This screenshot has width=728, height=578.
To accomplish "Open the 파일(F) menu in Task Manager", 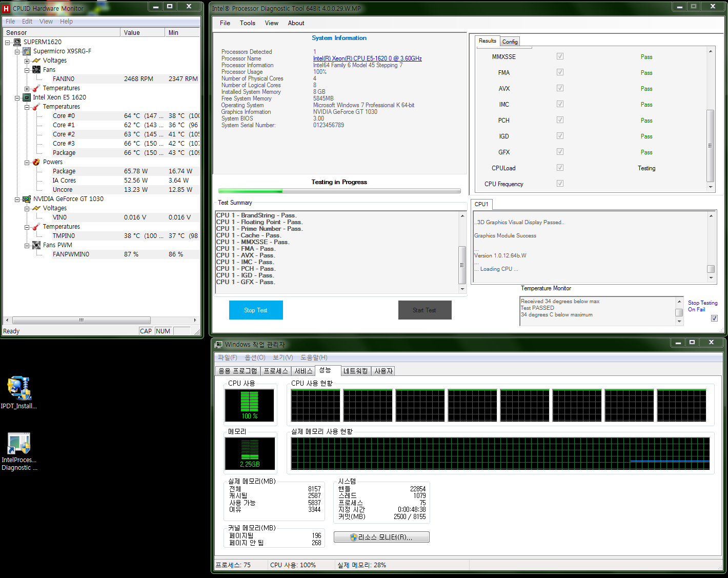I will pos(228,357).
